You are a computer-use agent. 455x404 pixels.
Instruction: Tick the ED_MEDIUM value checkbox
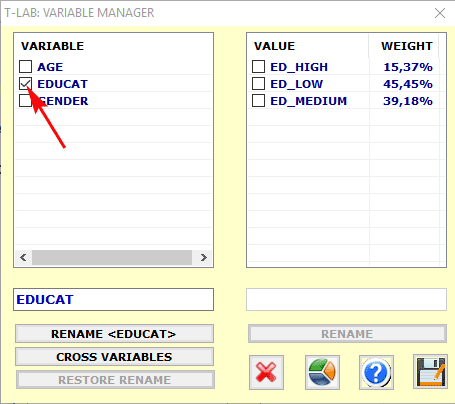(258, 101)
